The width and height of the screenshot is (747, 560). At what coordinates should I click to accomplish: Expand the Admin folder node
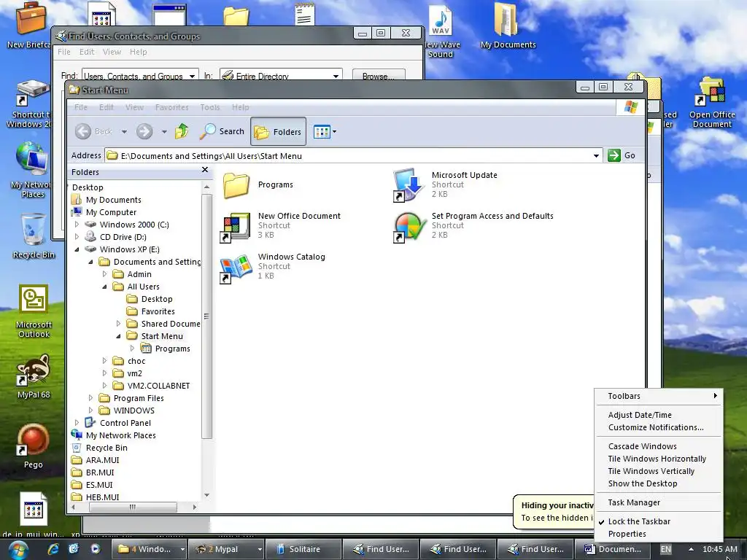104,274
